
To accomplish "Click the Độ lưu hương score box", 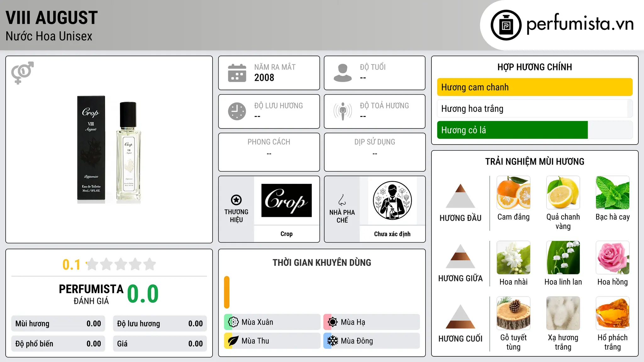I will pos(160,324).
